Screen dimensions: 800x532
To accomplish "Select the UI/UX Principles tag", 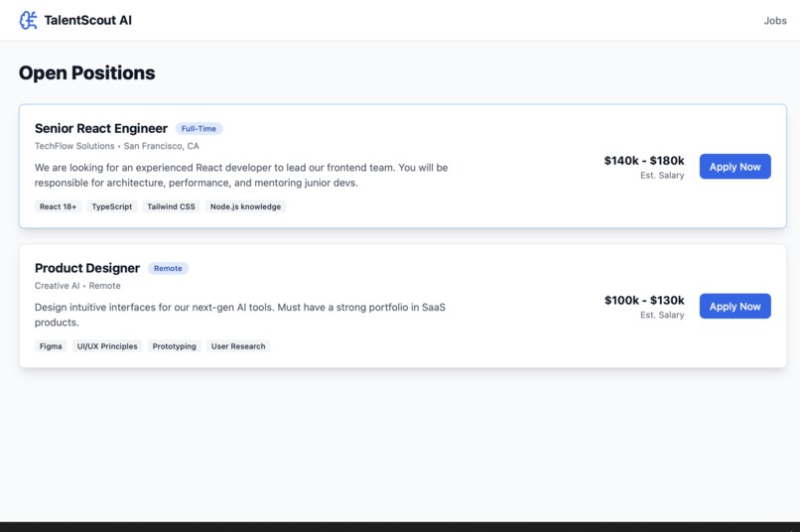I will [107, 346].
